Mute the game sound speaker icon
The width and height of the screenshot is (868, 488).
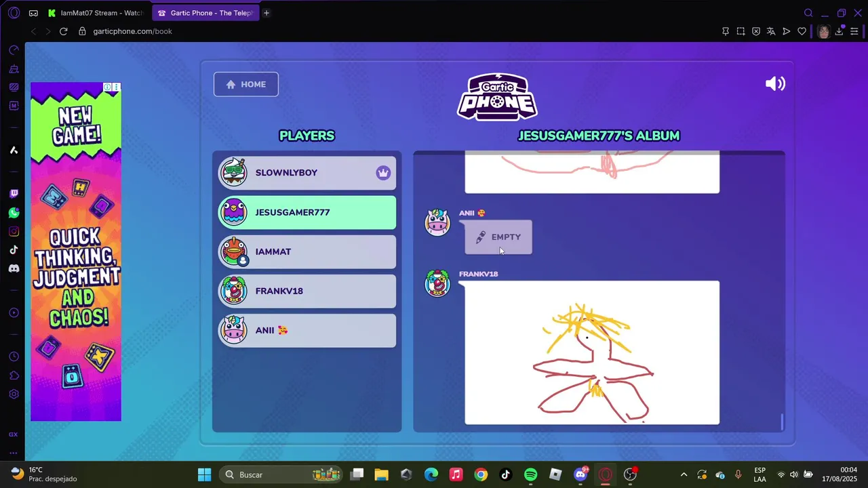[x=775, y=83]
